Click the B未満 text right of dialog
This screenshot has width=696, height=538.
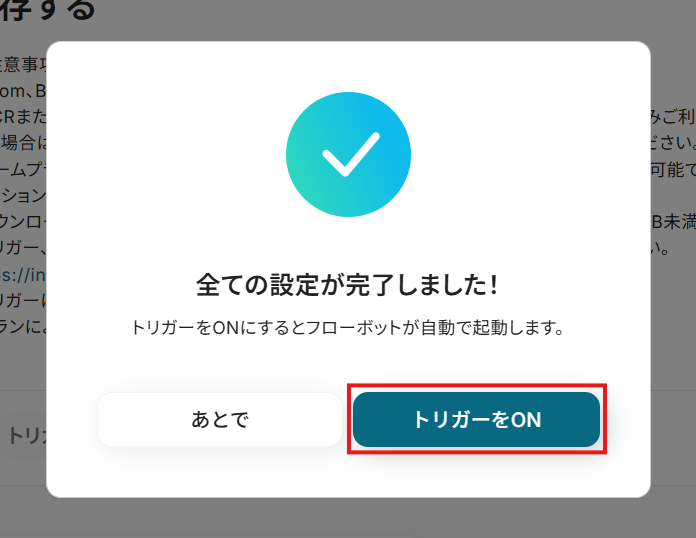(x=673, y=222)
